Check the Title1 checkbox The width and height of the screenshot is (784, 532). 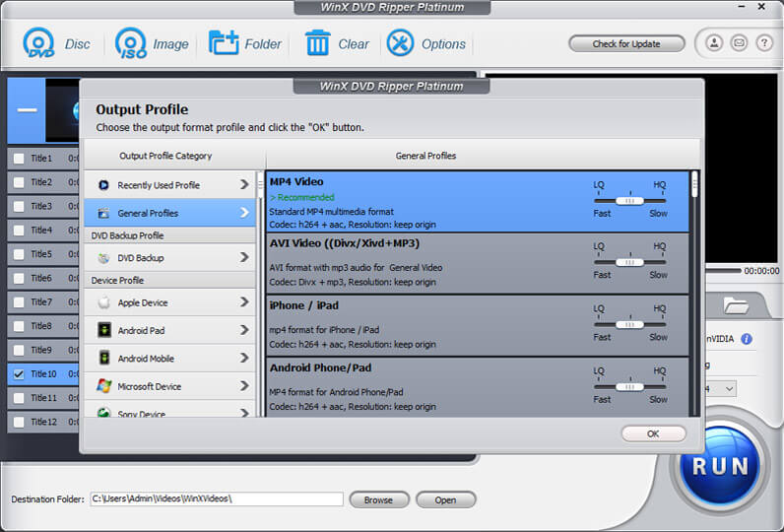click(x=19, y=159)
